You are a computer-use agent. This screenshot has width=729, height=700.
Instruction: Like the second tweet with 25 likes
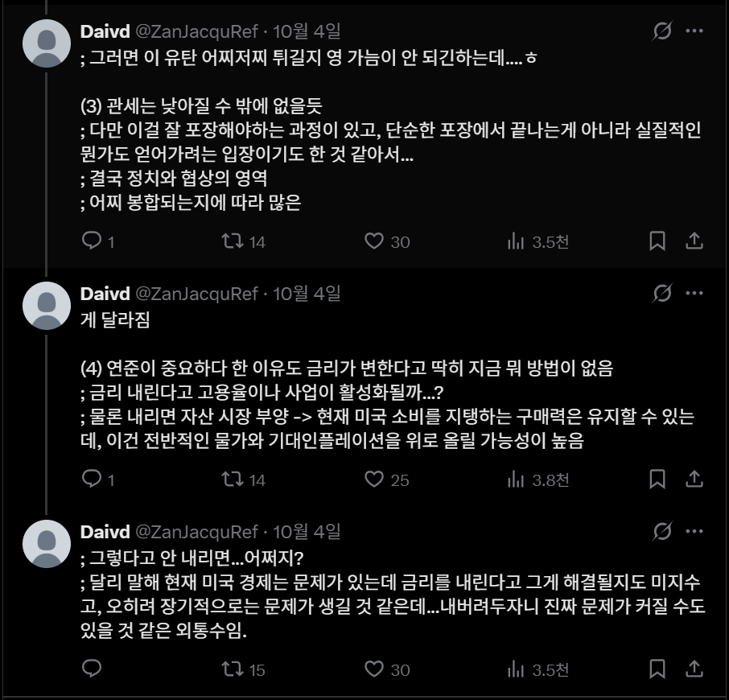coord(373,480)
